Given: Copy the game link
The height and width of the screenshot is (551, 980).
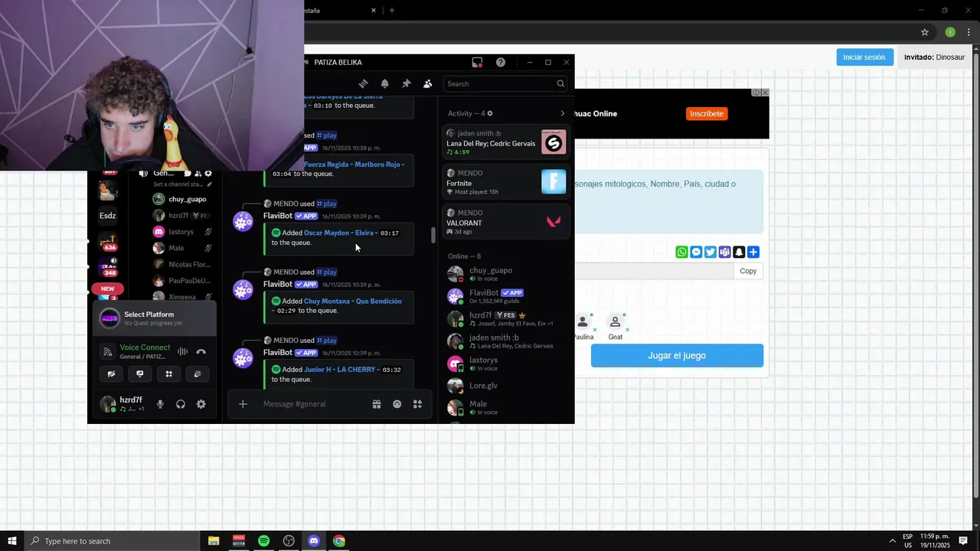Looking at the screenshot, I should pyautogui.click(x=748, y=271).
